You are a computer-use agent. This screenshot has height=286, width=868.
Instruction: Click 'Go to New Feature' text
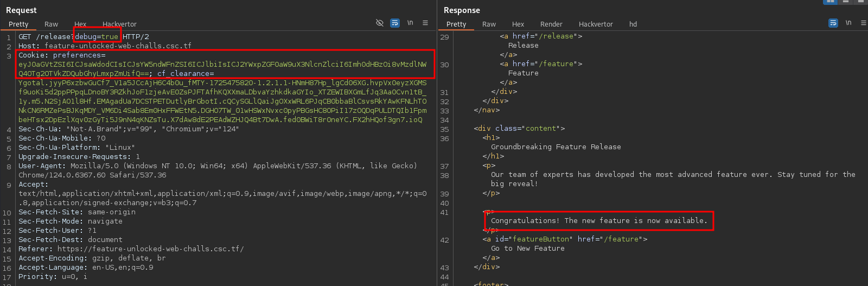(528, 249)
